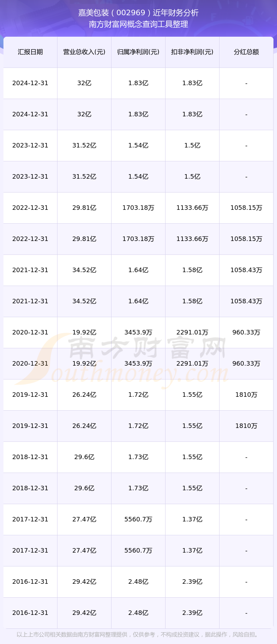
Task: Click the first 31.52亿 revenue cell
Action: (x=84, y=145)
